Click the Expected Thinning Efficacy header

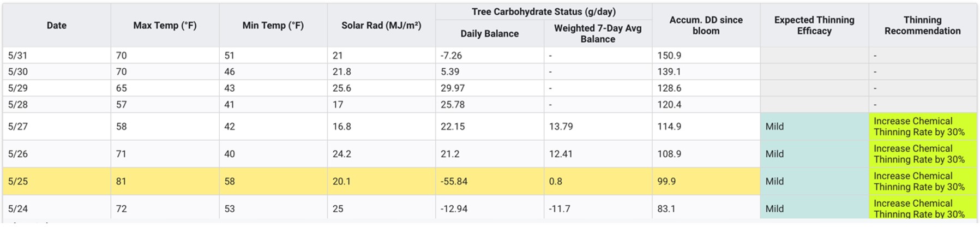tap(814, 25)
